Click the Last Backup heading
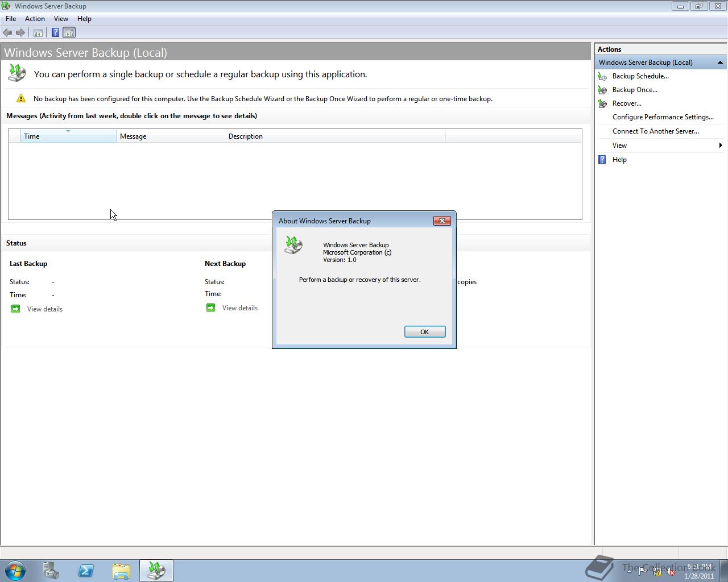 coord(28,264)
